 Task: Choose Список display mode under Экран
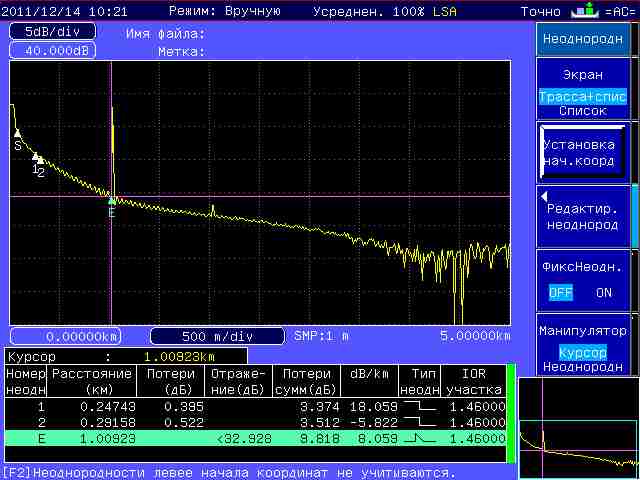click(x=582, y=111)
